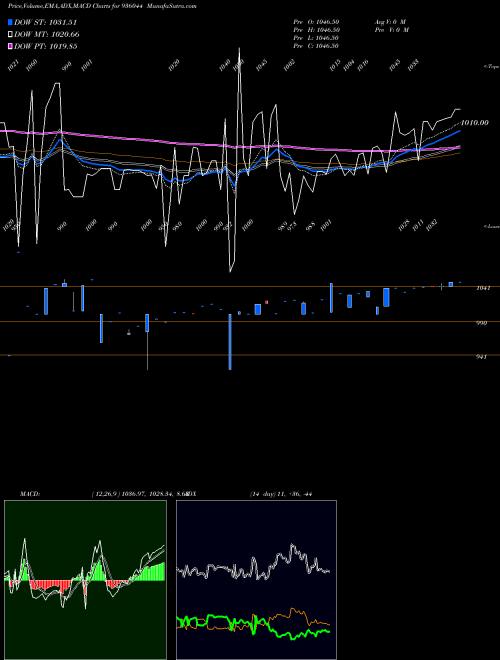This screenshot has width=500, height=660.
Task: Click the 'Pre V: 0 M' volume text
Action: click(392, 30)
